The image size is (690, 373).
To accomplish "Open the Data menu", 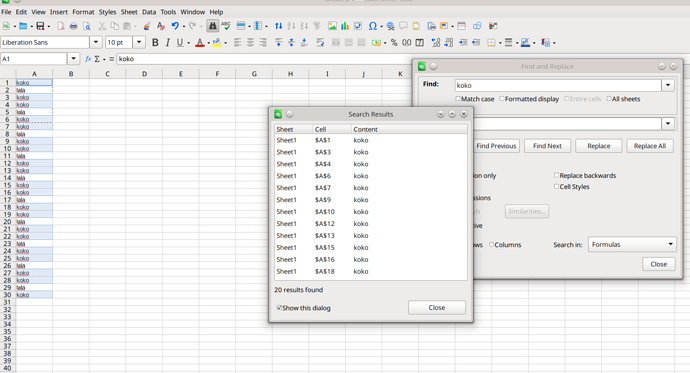I will (149, 12).
